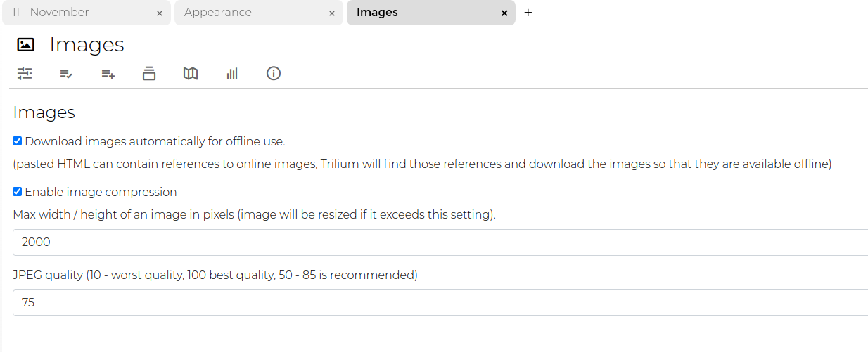Show Note Paths stacked-boxes icon
The width and height of the screenshot is (868, 352).
point(149,73)
